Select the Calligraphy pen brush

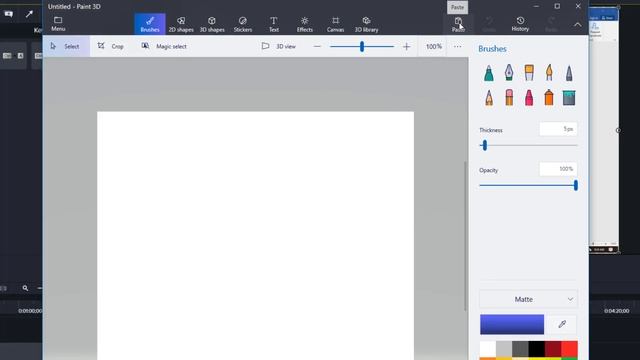tap(509, 73)
